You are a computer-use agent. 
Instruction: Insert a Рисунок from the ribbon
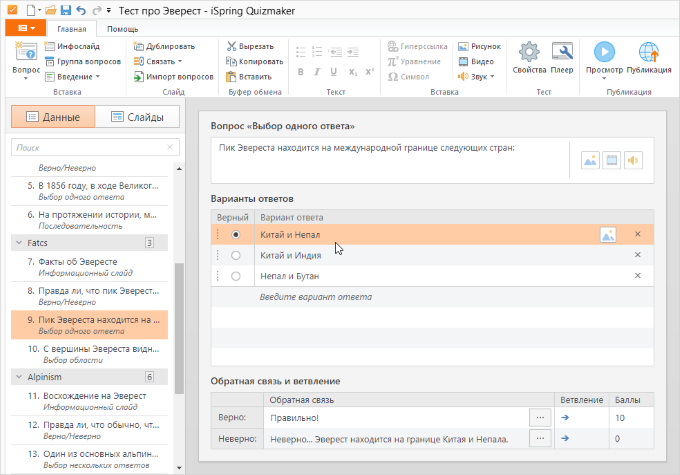point(480,46)
